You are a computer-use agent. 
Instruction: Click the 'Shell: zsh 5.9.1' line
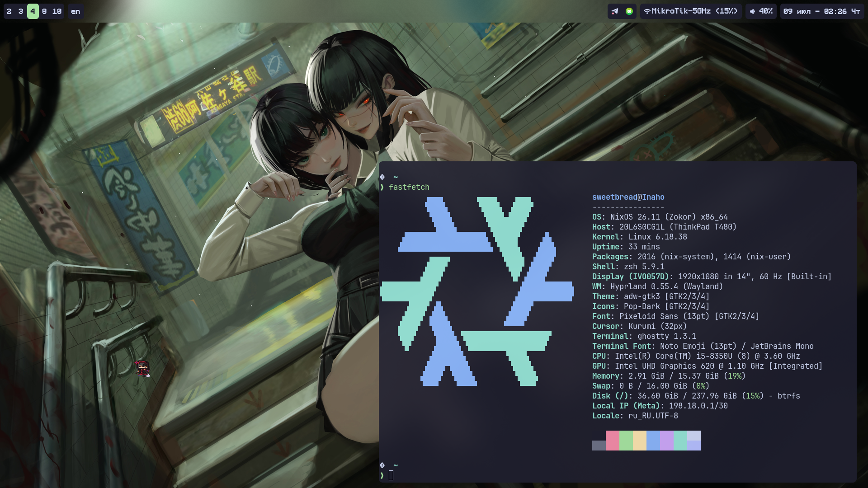[x=628, y=267]
